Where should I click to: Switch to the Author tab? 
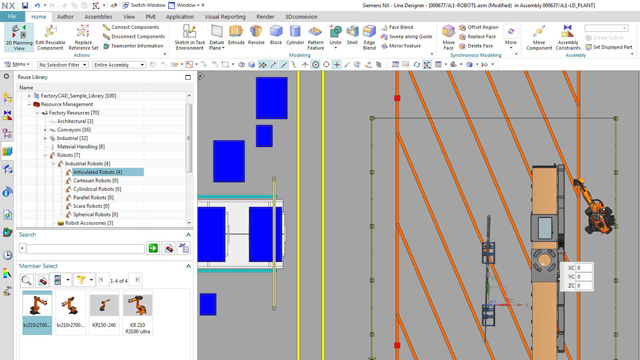click(65, 17)
